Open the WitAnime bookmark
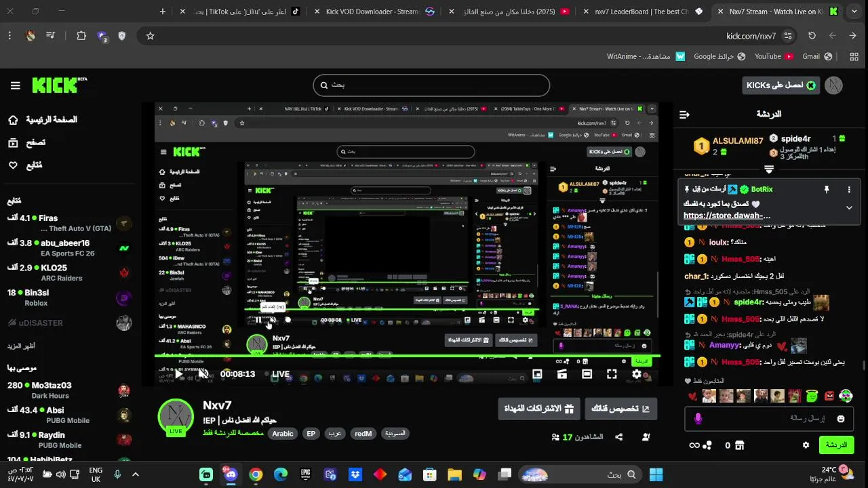This screenshot has width=868, height=488. pyautogui.click(x=646, y=56)
